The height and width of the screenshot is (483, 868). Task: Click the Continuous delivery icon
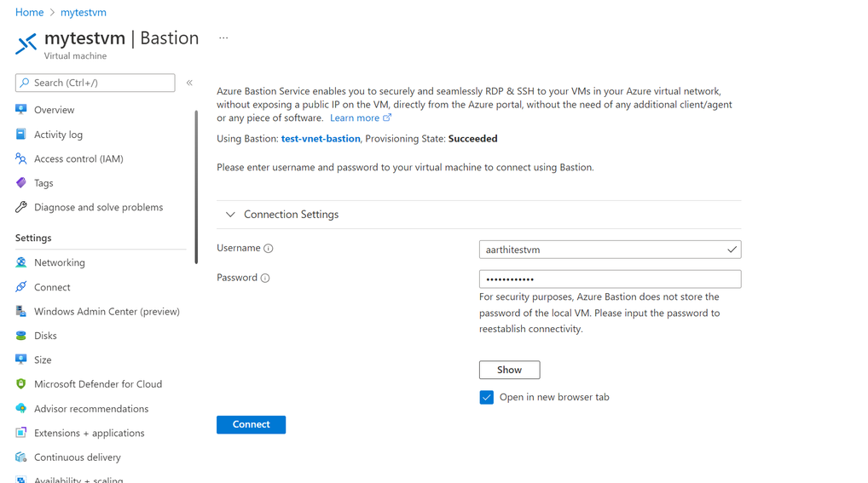coord(21,457)
